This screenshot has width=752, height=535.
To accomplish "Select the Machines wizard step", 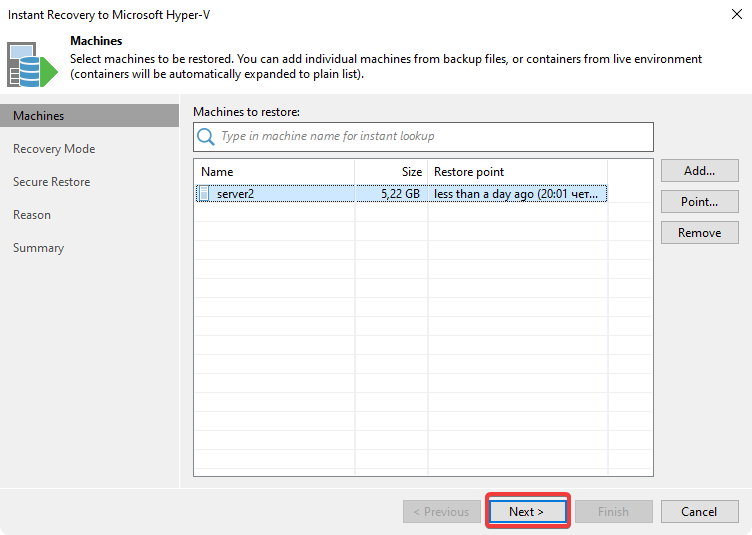I will [x=39, y=116].
